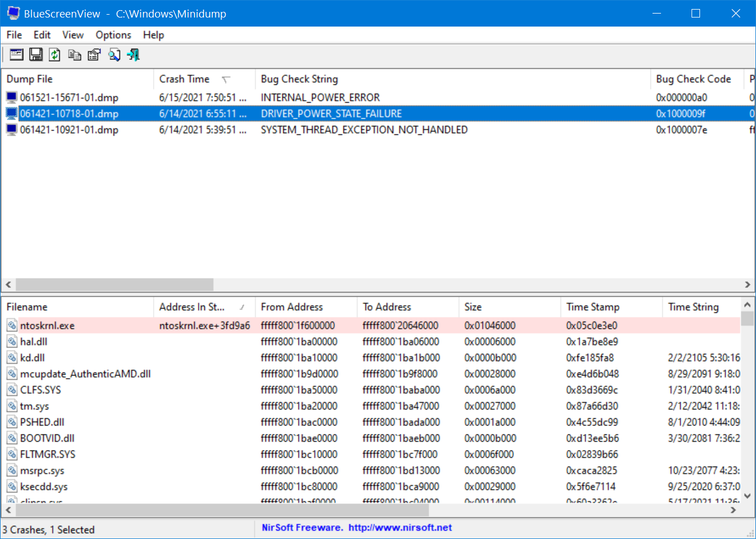Open the Options menu
This screenshot has height=539, width=756.
point(113,34)
